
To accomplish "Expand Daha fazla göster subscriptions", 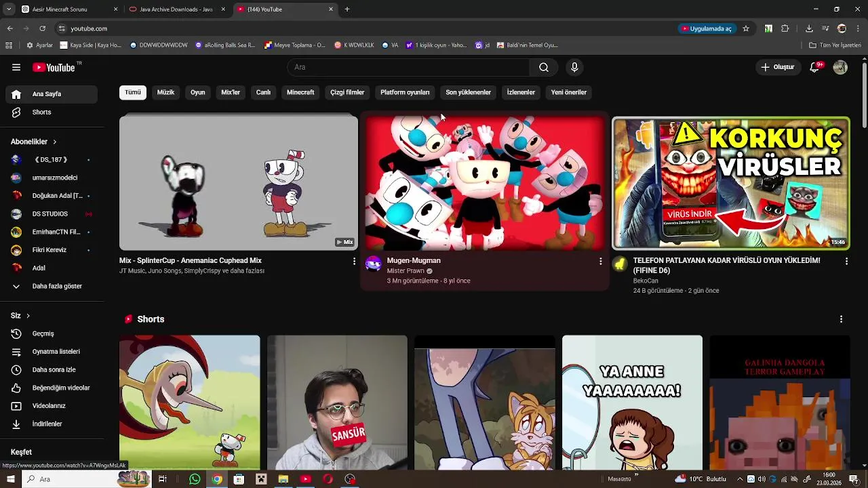I will pos(52,287).
